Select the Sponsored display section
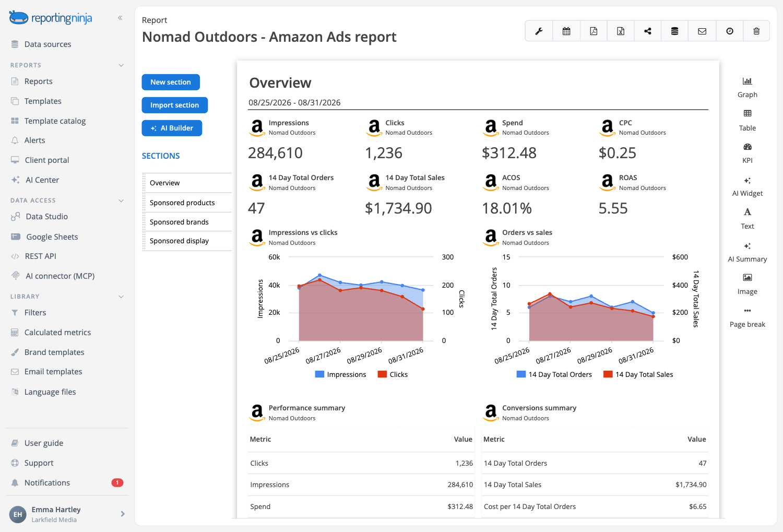 (187, 241)
